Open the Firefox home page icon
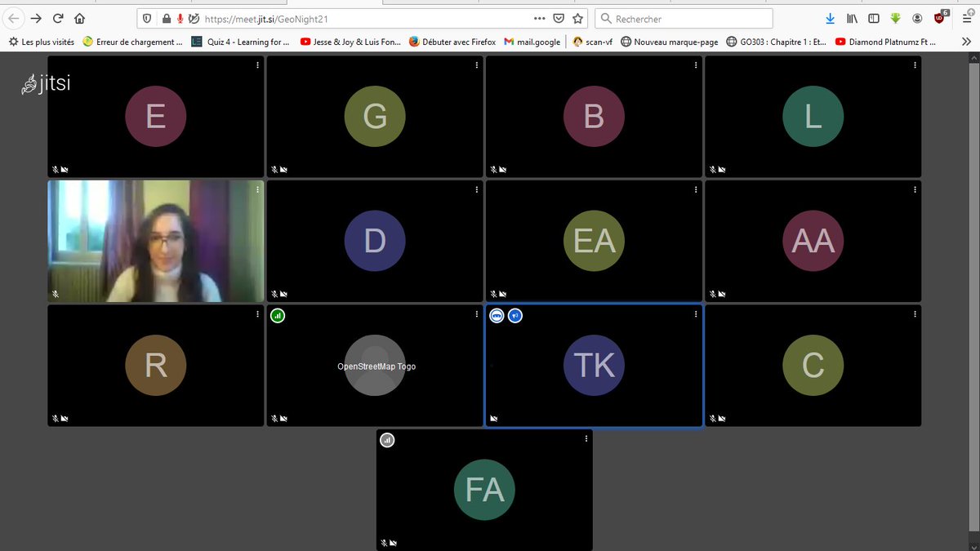Viewport: 980px width, 551px height. point(79,18)
